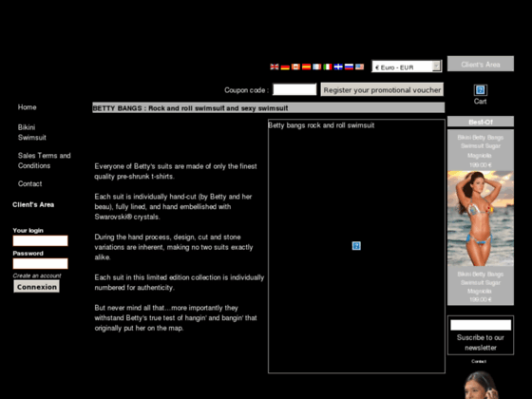Focus the Your login text field
The image size is (532, 399).
[x=40, y=240]
